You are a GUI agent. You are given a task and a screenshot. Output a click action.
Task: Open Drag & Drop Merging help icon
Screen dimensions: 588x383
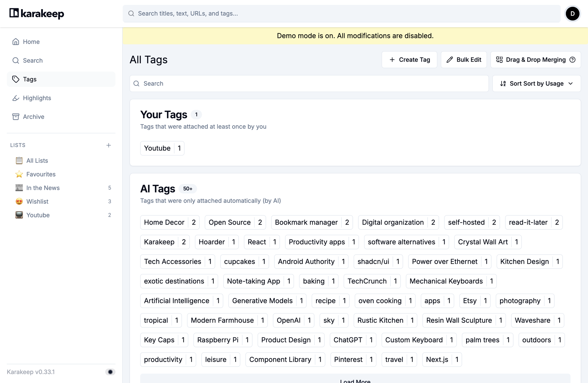pos(572,60)
